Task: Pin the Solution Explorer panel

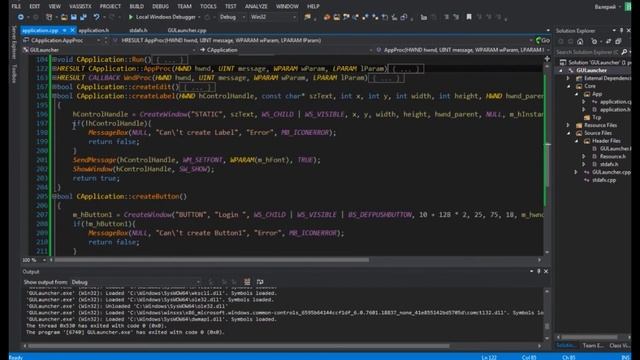Action: click(x=622, y=31)
